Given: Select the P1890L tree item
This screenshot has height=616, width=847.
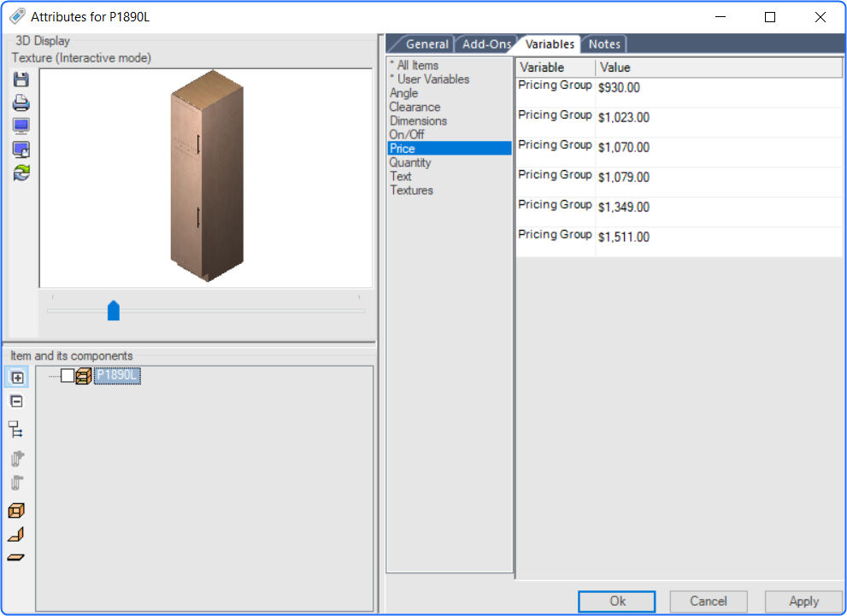Looking at the screenshot, I should pyautogui.click(x=117, y=375).
